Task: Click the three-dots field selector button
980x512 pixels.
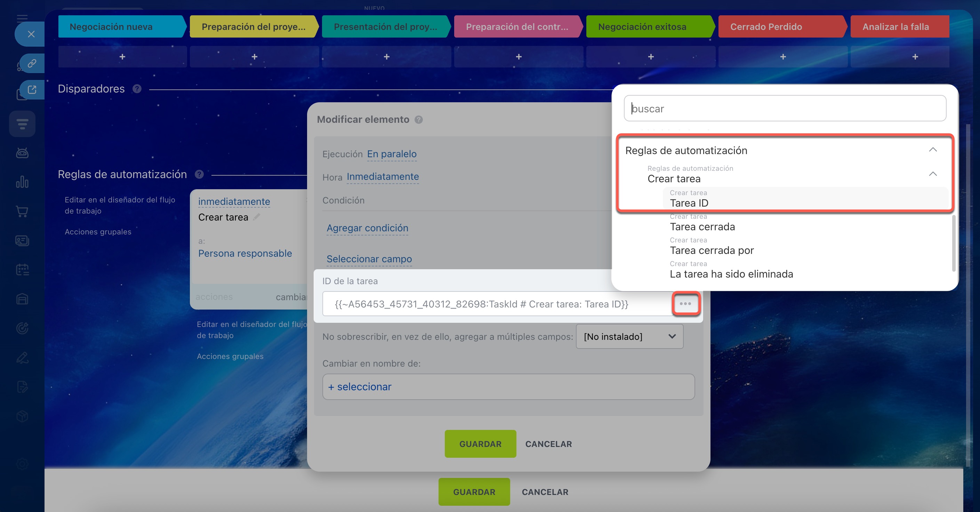Action: (x=685, y=304)
